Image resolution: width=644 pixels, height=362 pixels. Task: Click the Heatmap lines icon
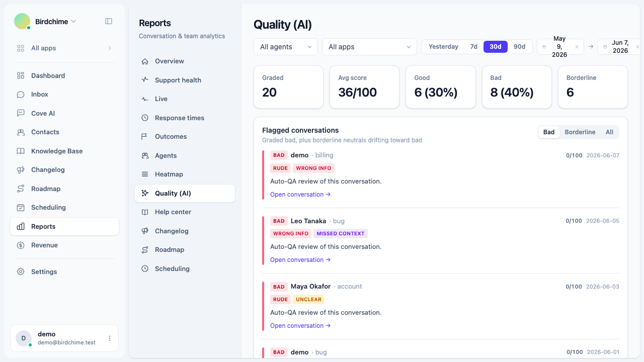click(x=145, y=174)
